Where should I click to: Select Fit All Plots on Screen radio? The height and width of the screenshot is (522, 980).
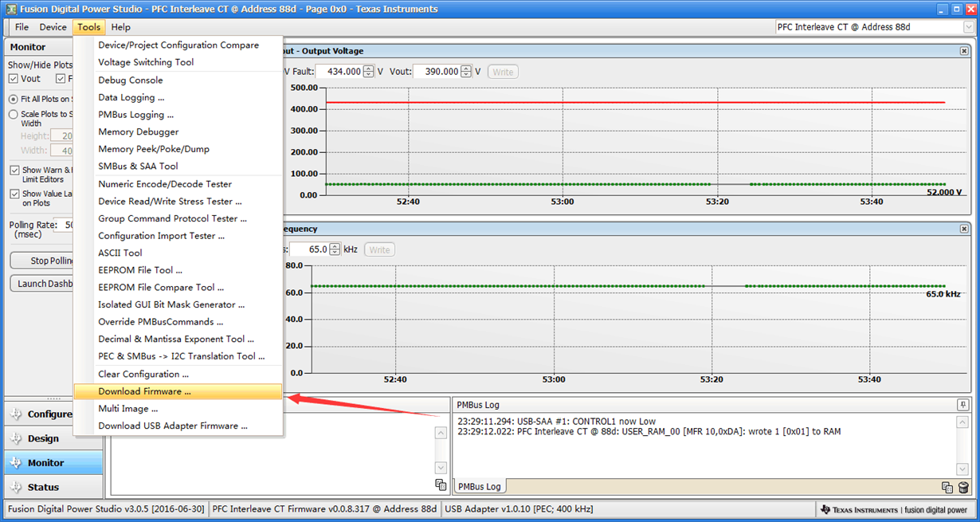coord(14,100)
